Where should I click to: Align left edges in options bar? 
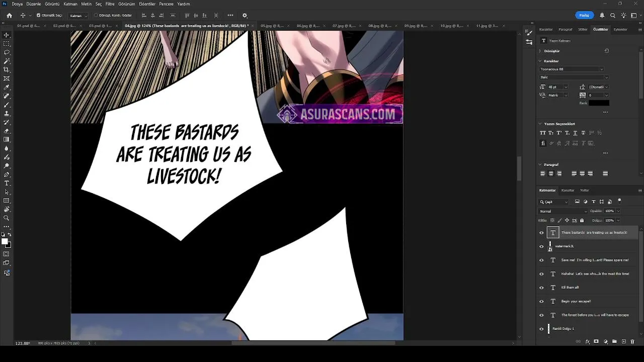pyautogui.click(x=144, y=16)
